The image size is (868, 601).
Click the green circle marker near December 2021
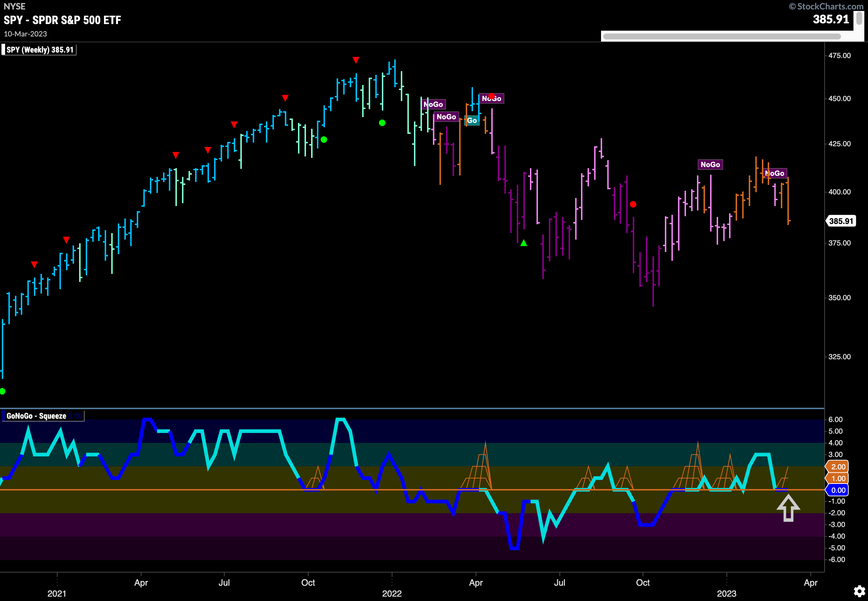[382, 123]
